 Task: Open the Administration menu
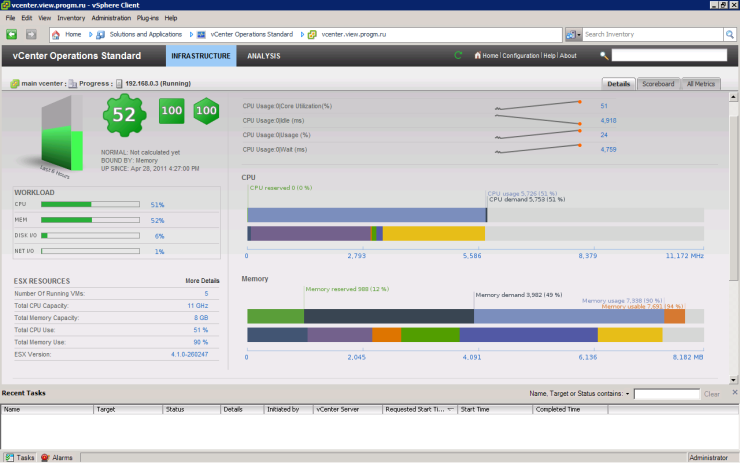(111, 18)
